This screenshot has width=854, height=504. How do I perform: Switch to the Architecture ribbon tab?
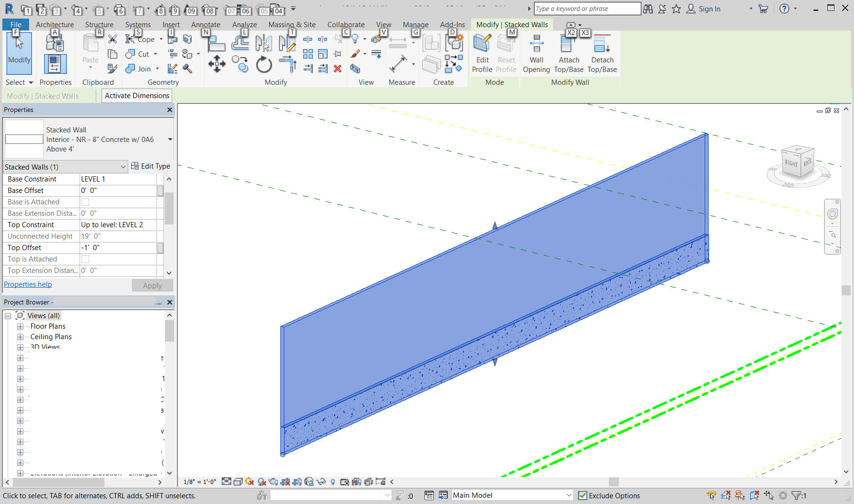pos(54,24)
